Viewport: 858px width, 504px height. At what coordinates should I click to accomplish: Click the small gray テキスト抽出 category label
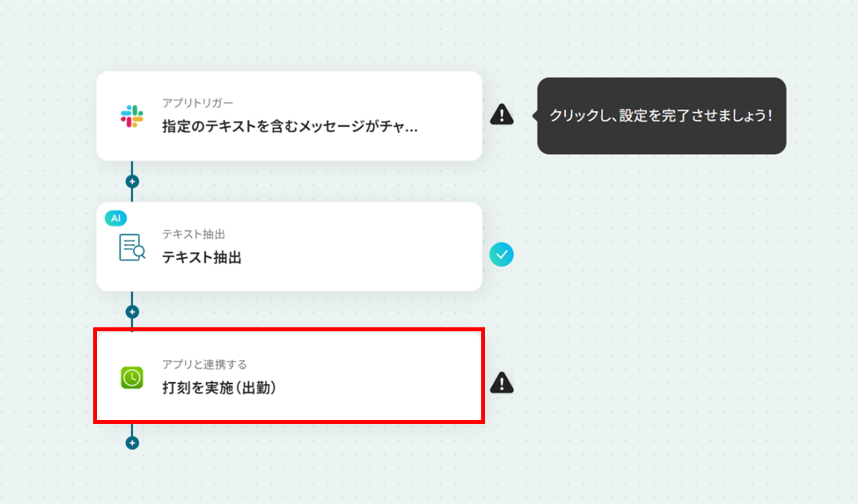pyautogui.click(x=194, y=234)
